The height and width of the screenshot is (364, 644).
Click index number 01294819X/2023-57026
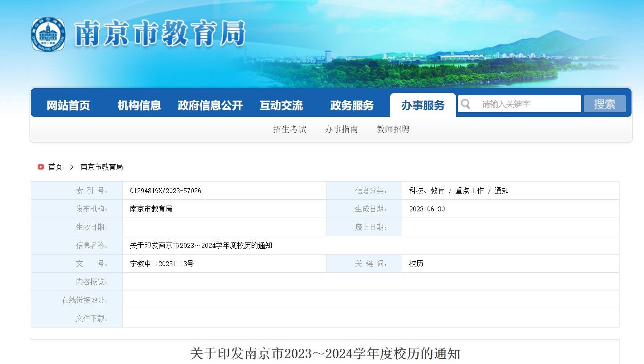(x=166, y=191)
